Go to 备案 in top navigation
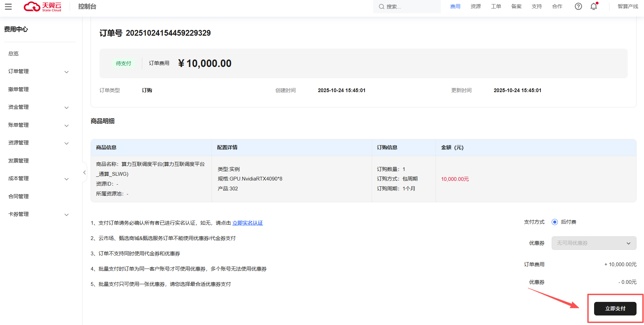Image resolution: width=644 pixels, height=325 pixels. 516,6
